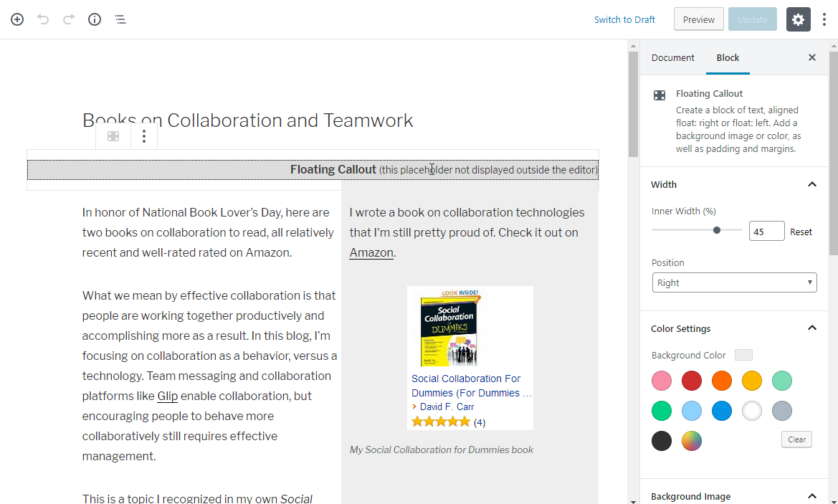Click the editor vertical scrollbar thumb

pyautogui.click(x=633, y=104)
